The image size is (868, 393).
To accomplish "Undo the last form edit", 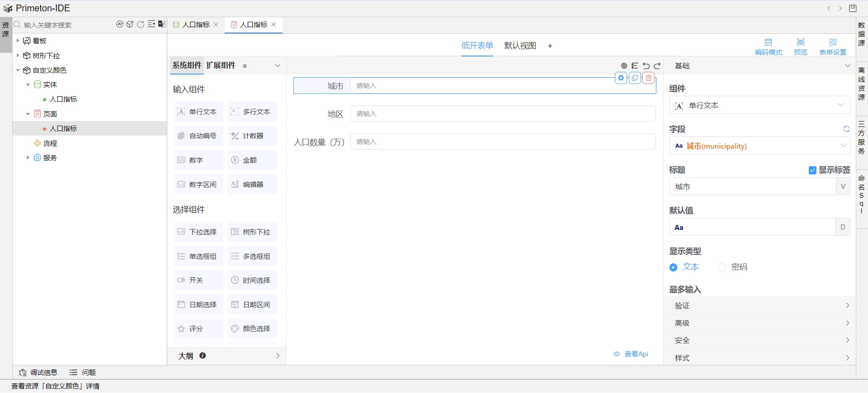I will pos(646,66).
